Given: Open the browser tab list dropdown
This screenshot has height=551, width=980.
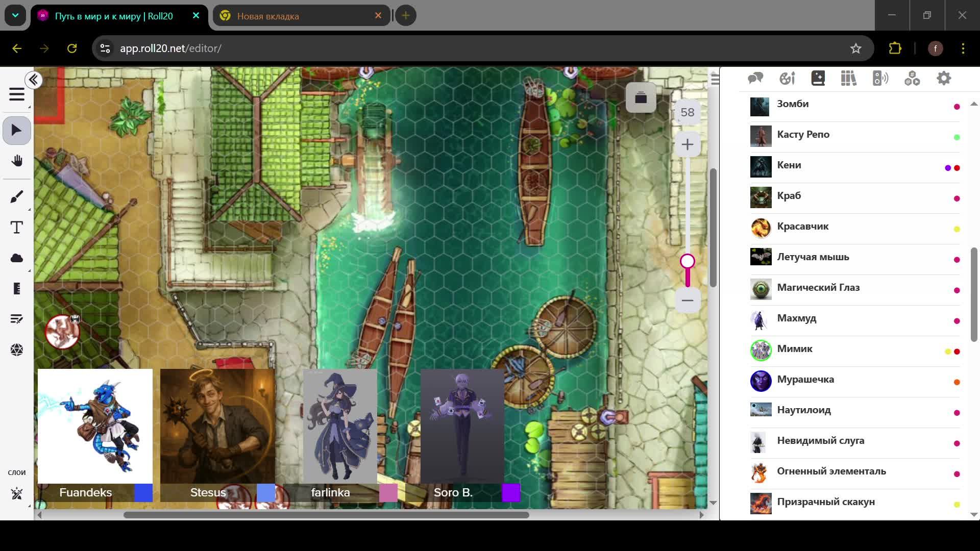Looking at the screenshot, I should tap(15, 15).
